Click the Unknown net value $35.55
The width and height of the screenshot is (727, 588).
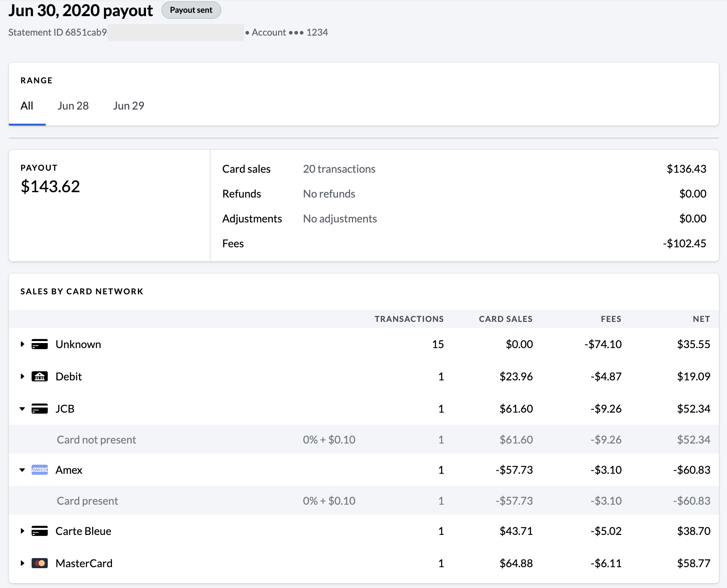point(693,344)
